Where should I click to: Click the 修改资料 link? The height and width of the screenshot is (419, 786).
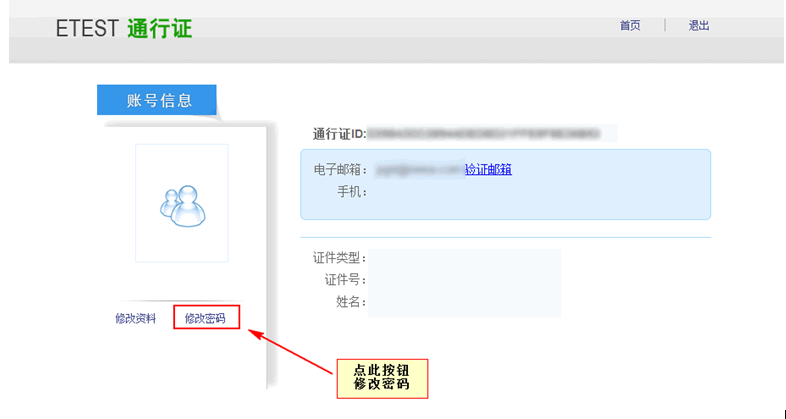(x=135, y=319)
